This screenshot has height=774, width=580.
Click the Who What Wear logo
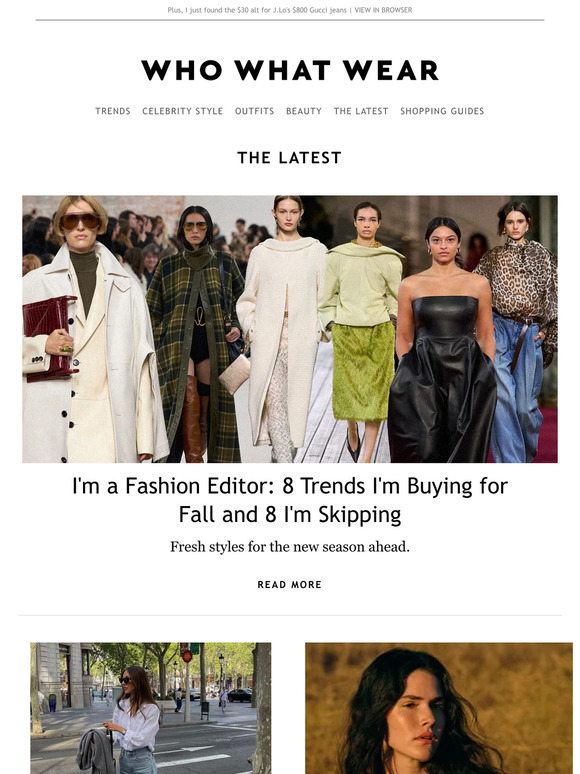(290, 70)
